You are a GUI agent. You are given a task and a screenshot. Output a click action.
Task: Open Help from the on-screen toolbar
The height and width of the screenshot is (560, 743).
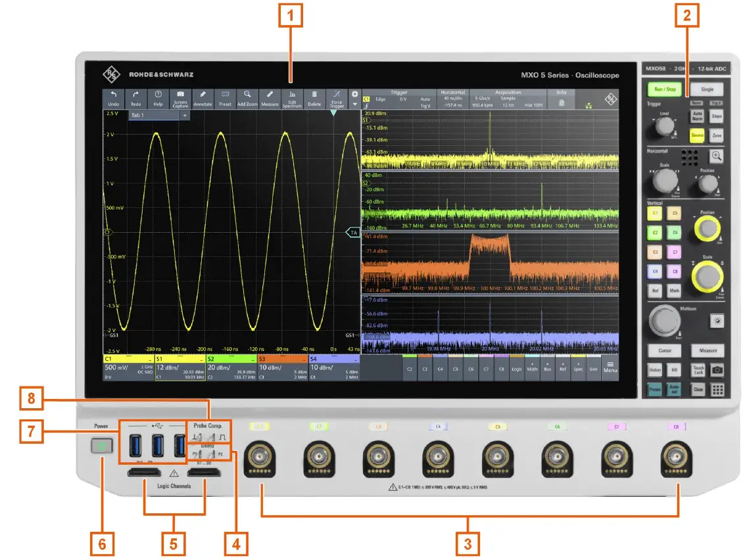pos(158,99)
